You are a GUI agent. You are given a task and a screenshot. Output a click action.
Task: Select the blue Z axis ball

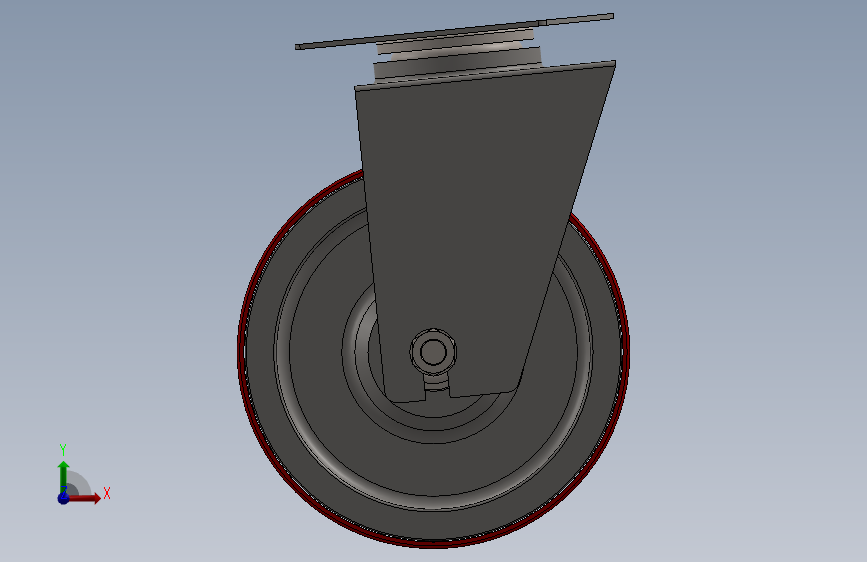(63, 498)
